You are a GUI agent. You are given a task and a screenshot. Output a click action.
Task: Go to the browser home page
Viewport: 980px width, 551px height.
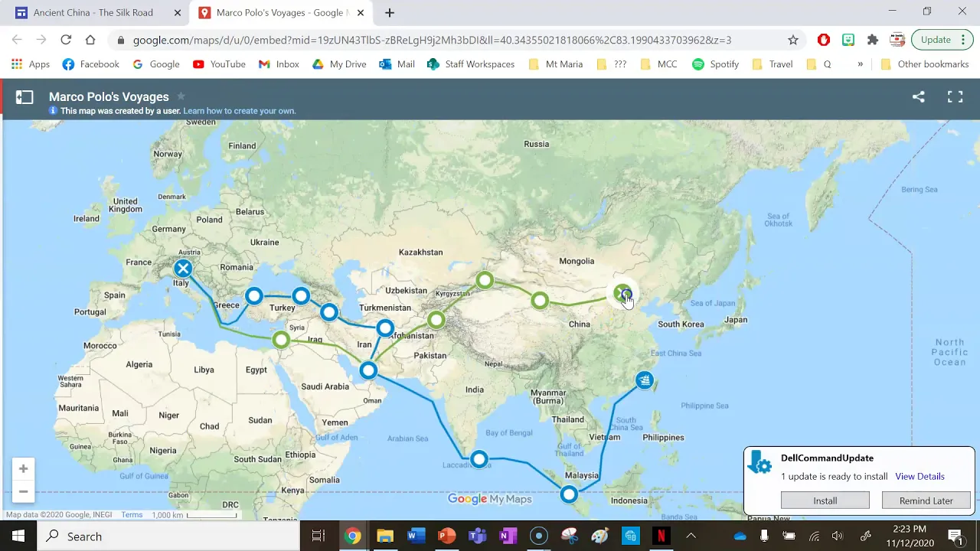click(90, 40)
